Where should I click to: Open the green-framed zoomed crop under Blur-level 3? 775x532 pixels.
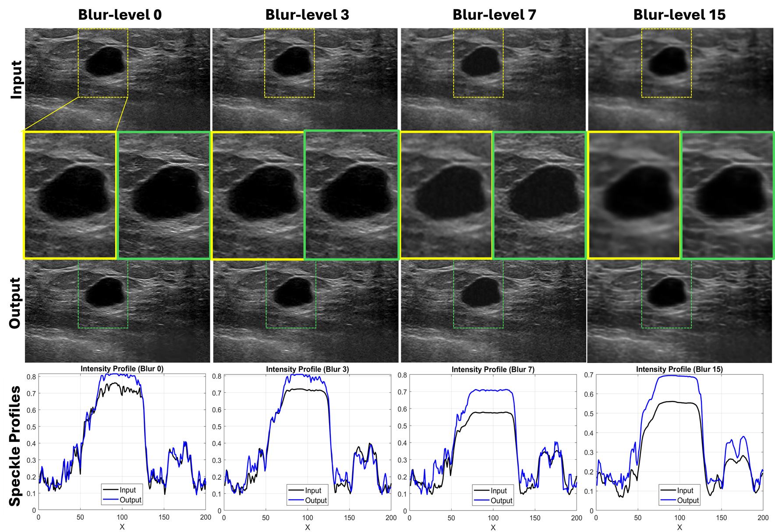[351, 195]
